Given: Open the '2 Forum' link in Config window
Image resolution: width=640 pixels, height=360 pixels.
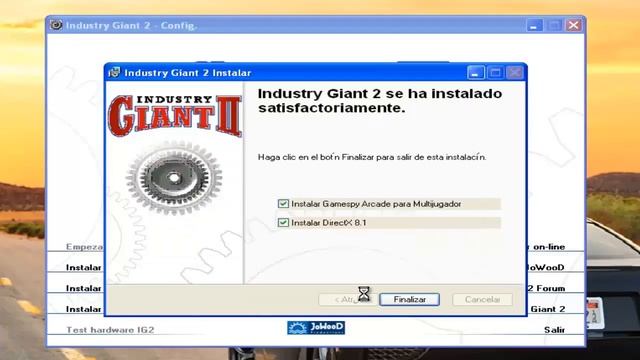Looking at the screenshot, I should coord(546,288).
